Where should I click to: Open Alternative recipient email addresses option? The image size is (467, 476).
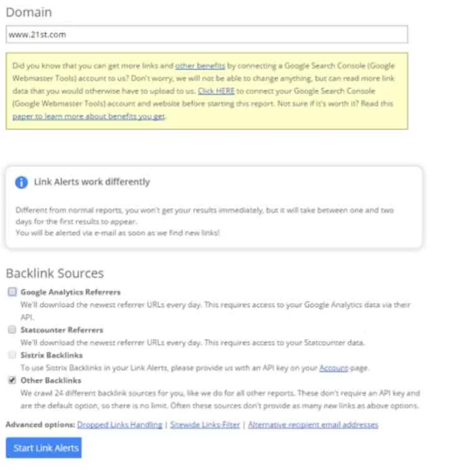[313, 425]
